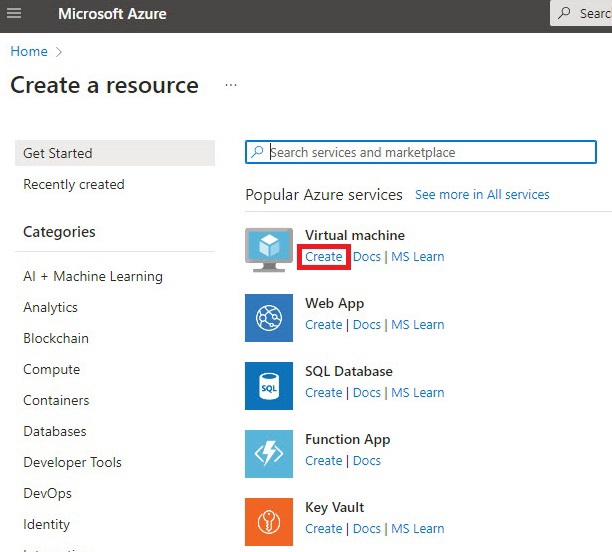Click the SQL Database title text

pyautogui.click(x=349, y=371)
